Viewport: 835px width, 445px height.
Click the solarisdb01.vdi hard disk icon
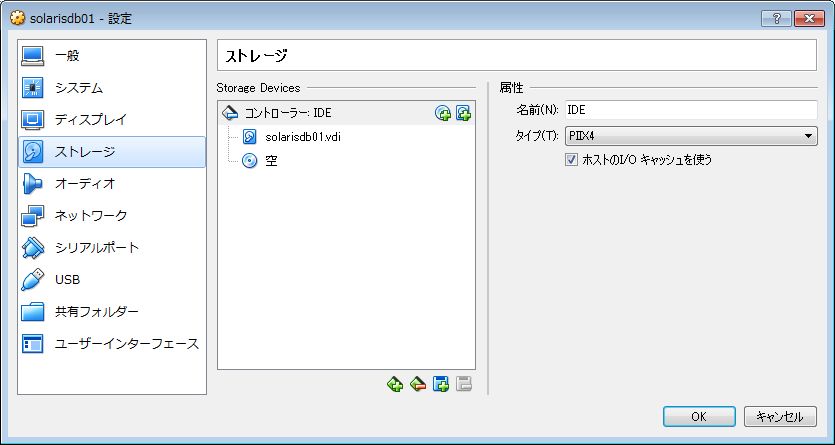point(249,137)
